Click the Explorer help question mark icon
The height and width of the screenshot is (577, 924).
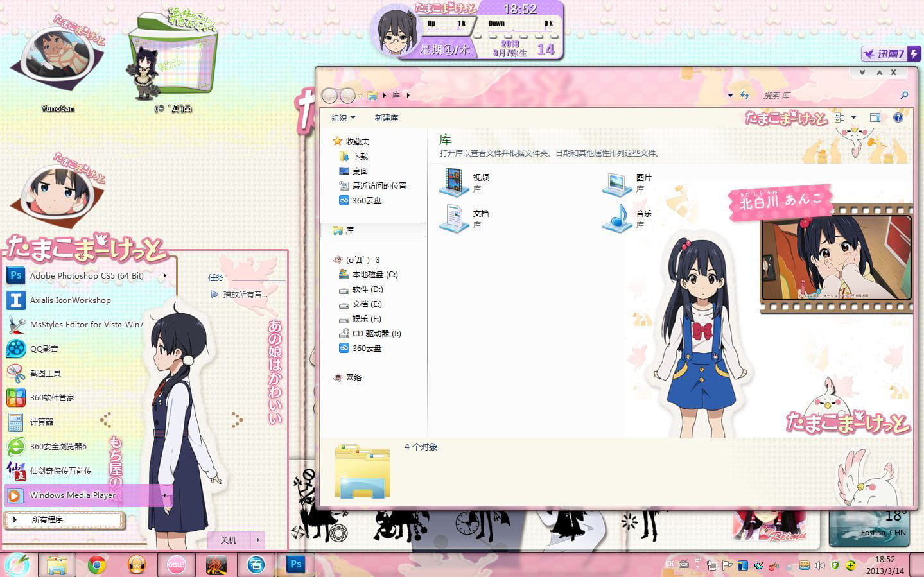point(898,117)
